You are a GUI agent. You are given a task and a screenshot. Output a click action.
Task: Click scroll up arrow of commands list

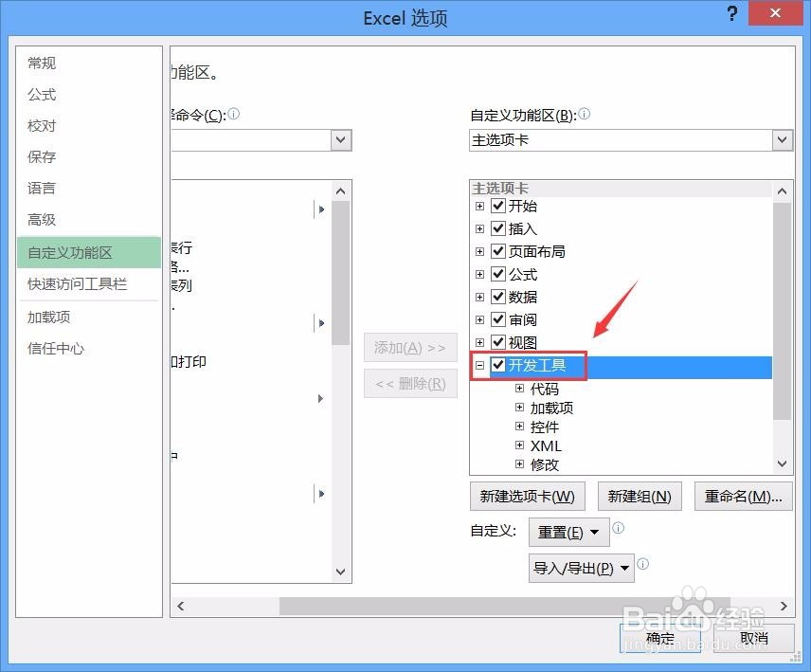pos(340,191)
